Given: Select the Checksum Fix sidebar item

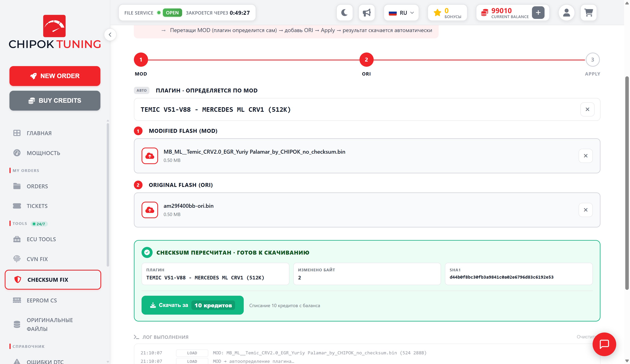Looking at the screenshot, I should coord(53,280).
